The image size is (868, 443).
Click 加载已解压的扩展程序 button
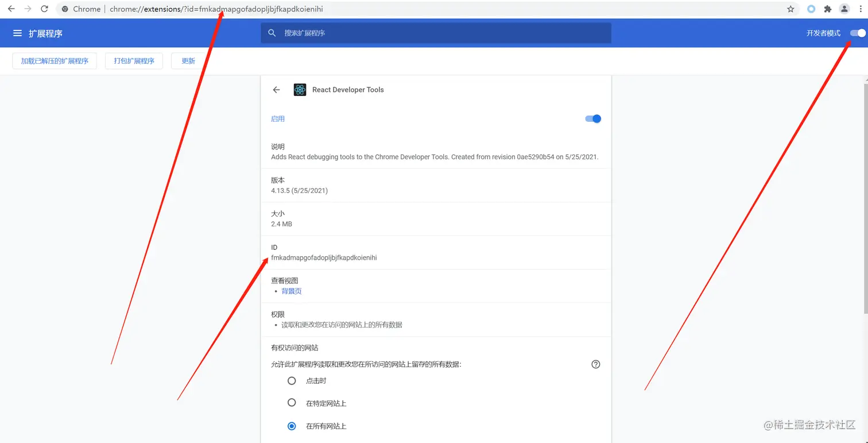point(55,61)
